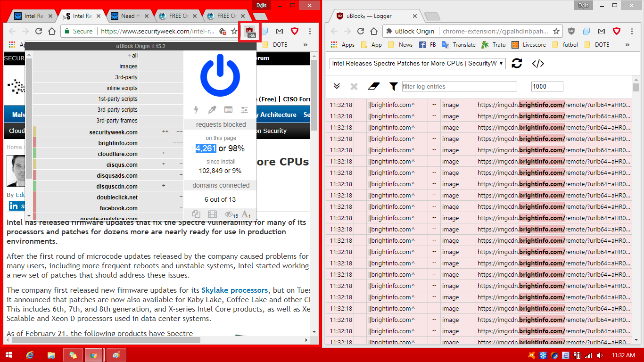The height and width of the screenshot is (362, 644).
Task: Toggle popup blocking icon at the uBlock popup bottom
Action: tap(196, 215)
